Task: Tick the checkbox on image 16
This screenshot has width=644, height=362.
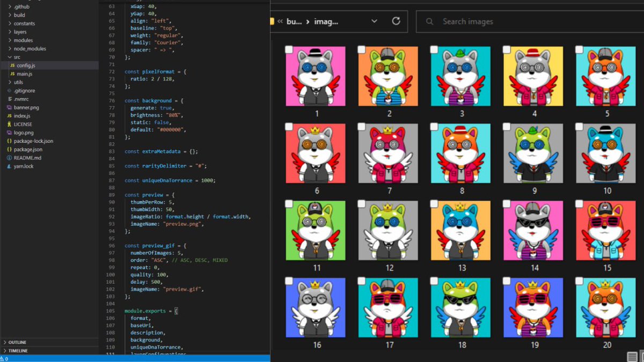Action: (289, 281)
